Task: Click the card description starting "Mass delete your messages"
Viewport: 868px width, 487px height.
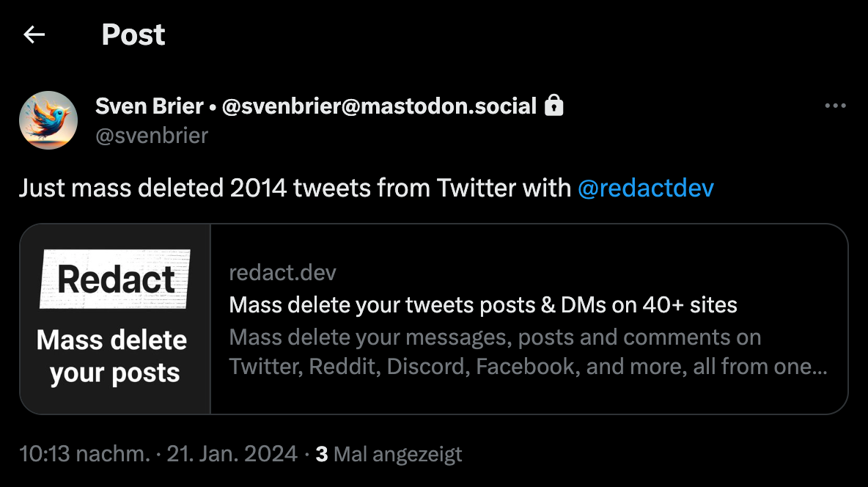Action: click(495, 337)
